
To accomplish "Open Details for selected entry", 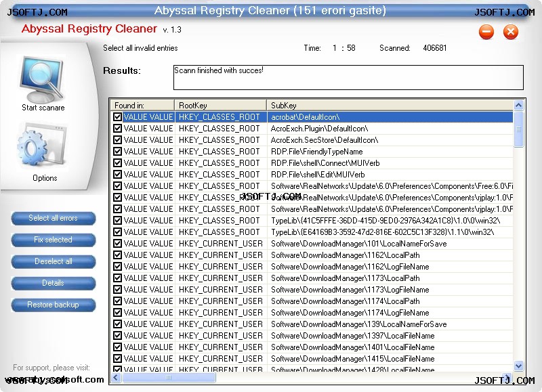I will [54, 283].
